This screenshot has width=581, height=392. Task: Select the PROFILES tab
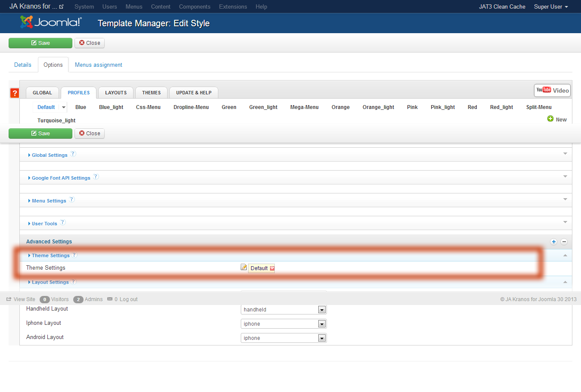(79, 93)
